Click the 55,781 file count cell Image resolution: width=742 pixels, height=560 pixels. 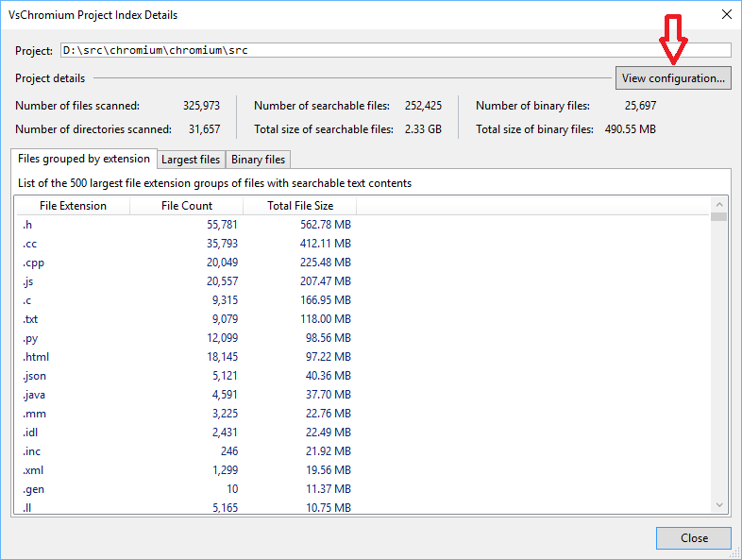coord(222,225)
